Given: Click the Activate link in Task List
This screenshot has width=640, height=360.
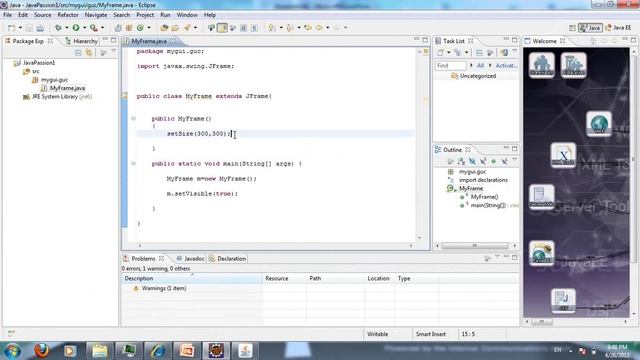Looking at the screenshot, I should tap(506, 65).
